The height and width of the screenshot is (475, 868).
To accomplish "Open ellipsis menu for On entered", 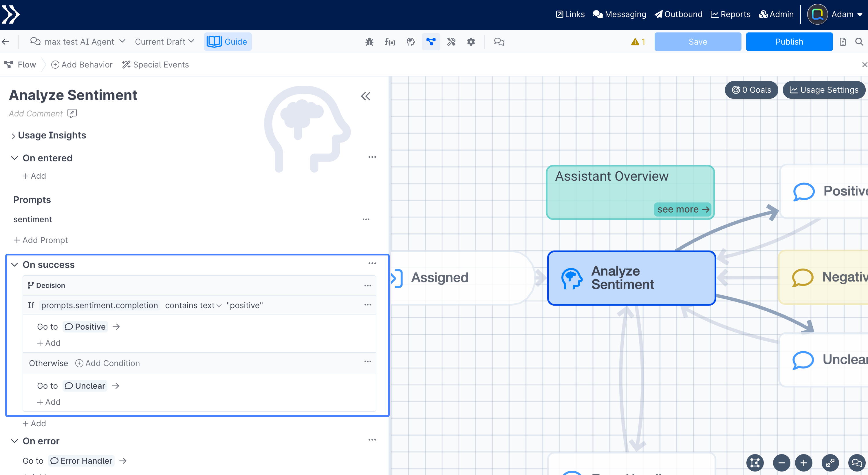I will (x=372, y=157).
